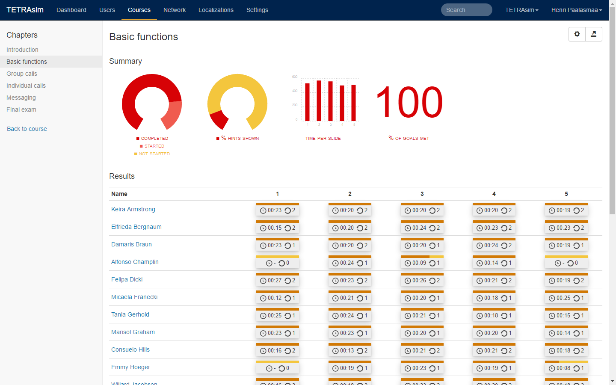
Task: Click clock icon in Elfrieda Bergnaum's step 5 cell
Action: (x=552, y=228)
